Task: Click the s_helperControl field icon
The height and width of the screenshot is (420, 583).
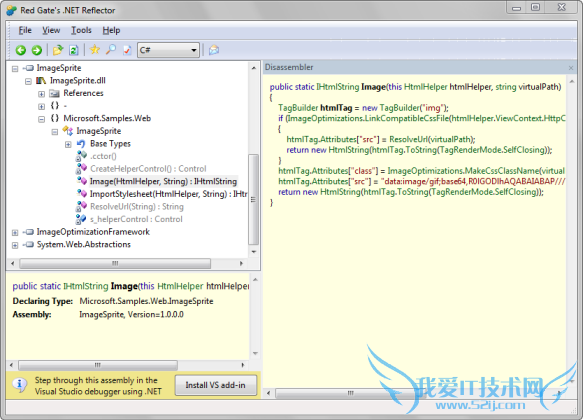Action: tap(81, 219)
